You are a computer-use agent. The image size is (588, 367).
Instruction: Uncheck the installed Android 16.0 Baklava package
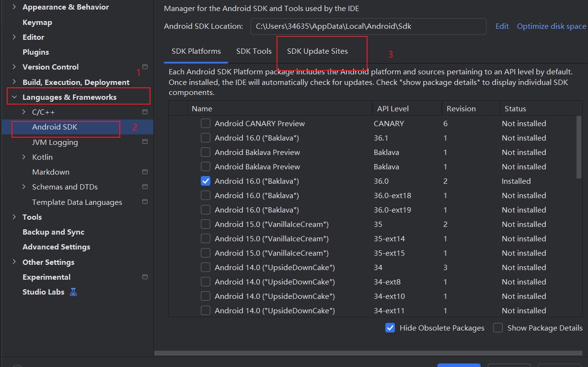tap(206, 181)
